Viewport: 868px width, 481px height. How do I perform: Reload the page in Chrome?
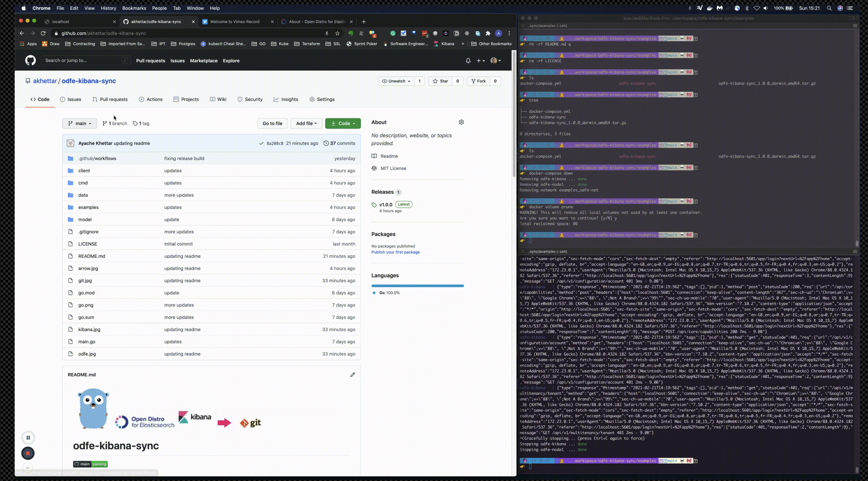pyautogui.click(x=43, y=33)
